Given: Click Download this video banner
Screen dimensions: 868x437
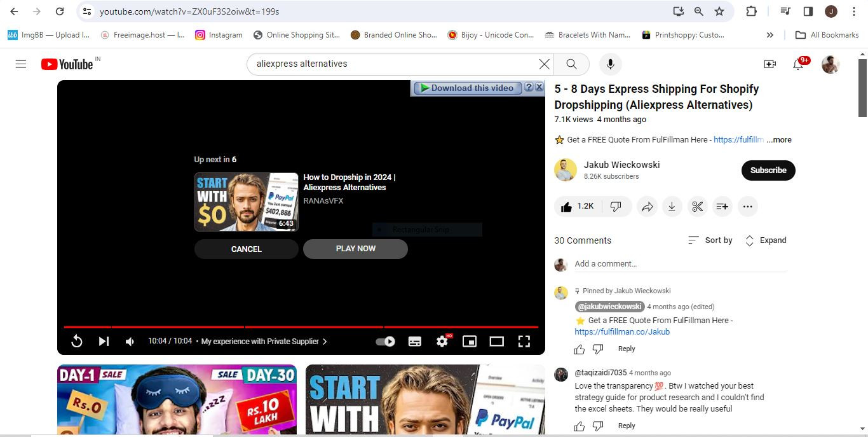Looking at the screenshot, I should (x=467, y=88).
